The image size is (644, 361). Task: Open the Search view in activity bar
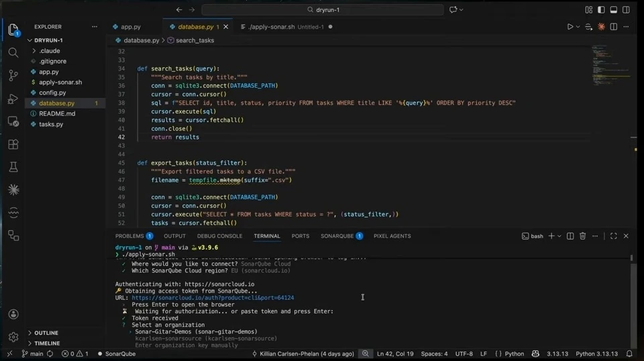[x=13, y=52]
